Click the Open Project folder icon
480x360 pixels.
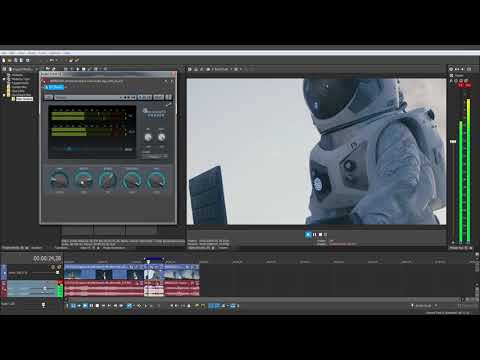10,60
